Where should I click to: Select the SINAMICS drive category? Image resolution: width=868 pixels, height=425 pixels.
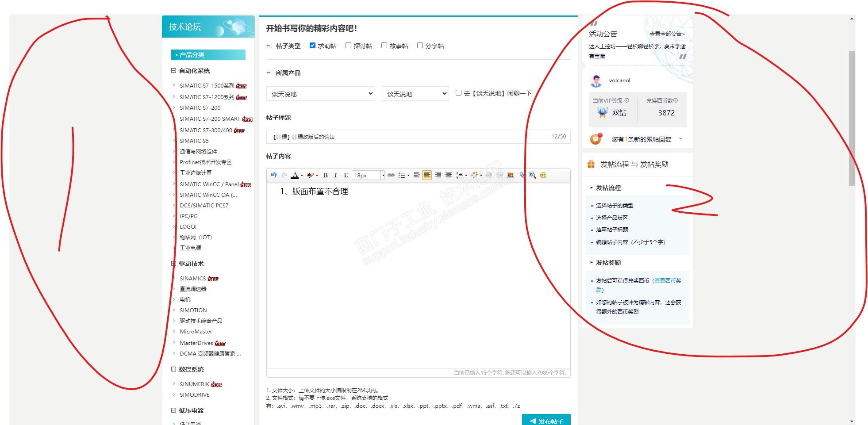(x=192, y=278)
